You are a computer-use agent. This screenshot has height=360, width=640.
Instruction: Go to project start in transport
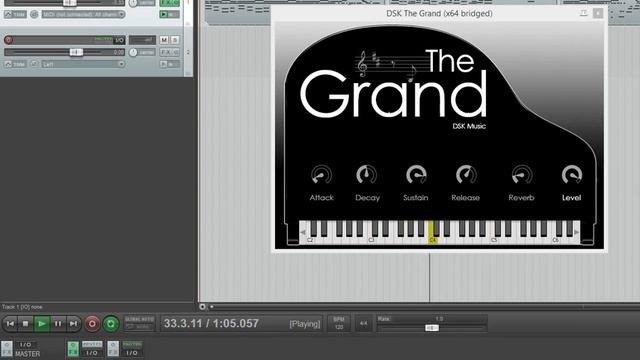click(10, 324)
